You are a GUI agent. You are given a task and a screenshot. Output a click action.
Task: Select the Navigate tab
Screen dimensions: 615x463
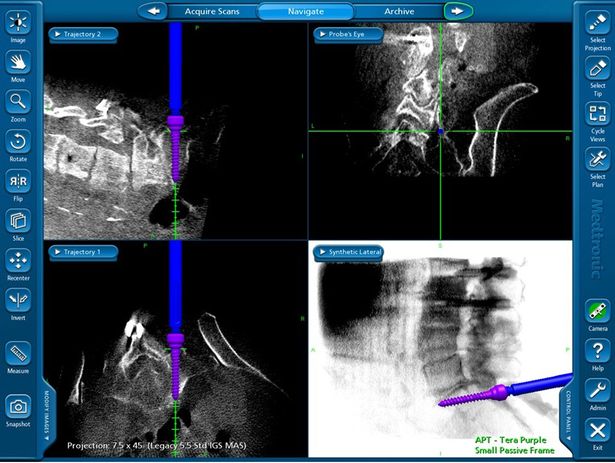(306, 11)
